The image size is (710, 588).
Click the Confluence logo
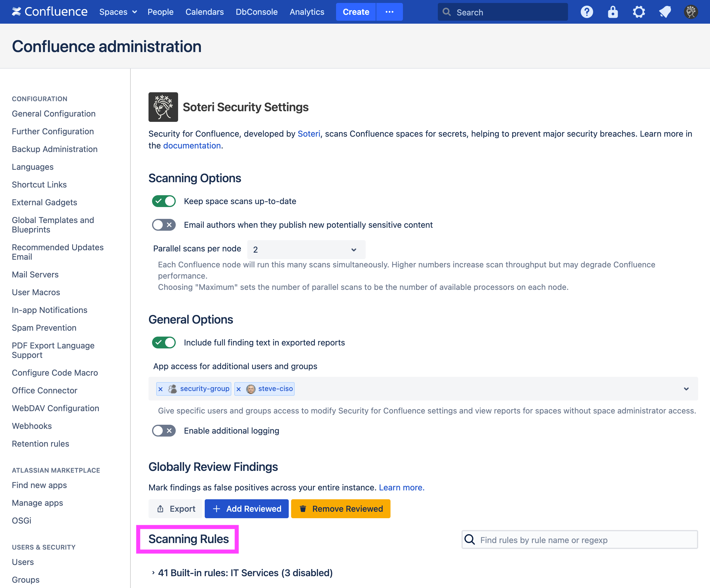[x=50, y=12]
